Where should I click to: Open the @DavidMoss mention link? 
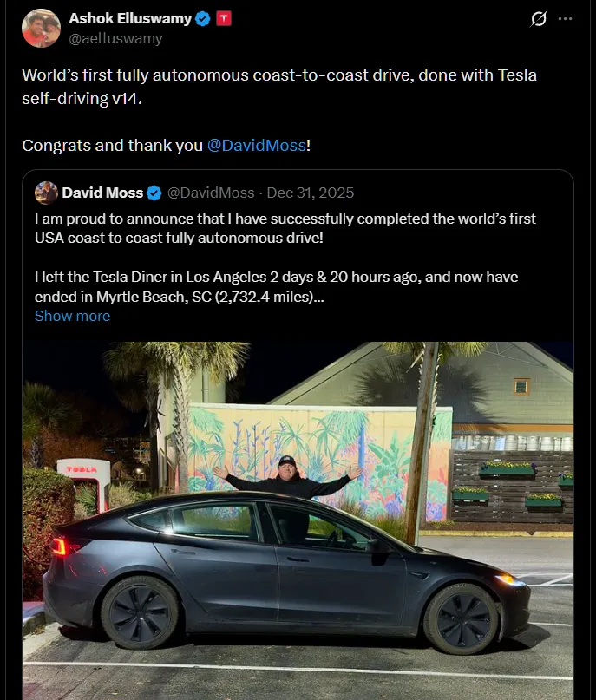(258, 145)
